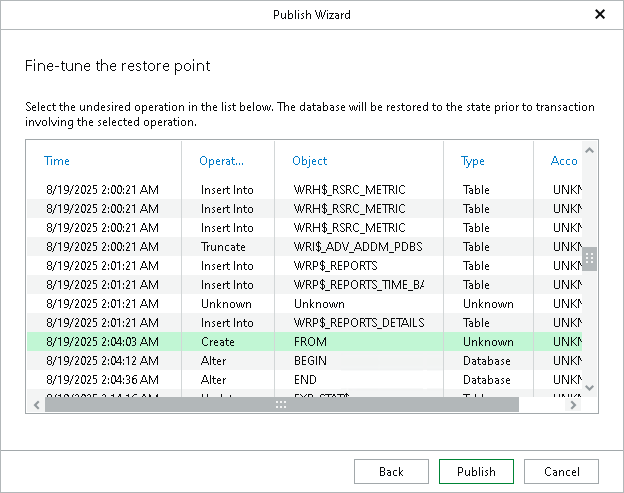Sort by the Type column header
The image size is (624, 493).
point(472,161)
